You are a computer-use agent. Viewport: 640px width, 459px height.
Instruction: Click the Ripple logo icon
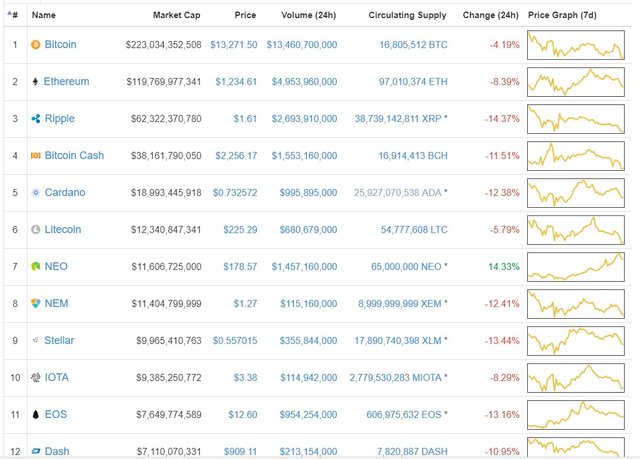[36, 119]
